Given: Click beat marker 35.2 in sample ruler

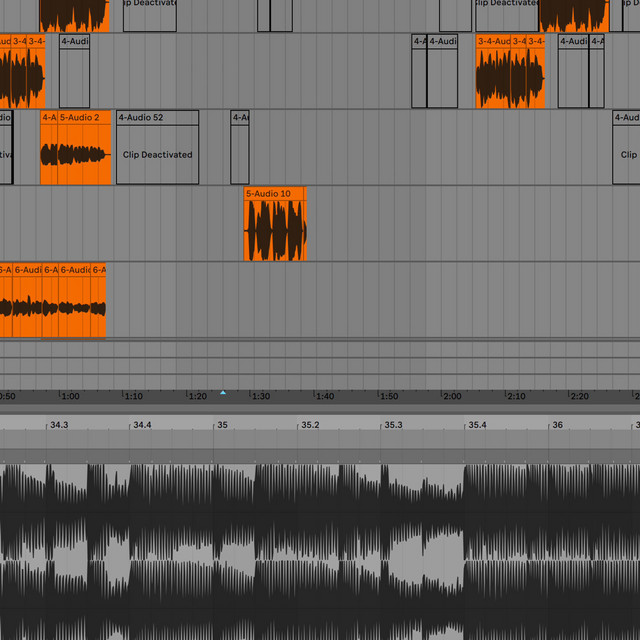Looking at the screenshot, I should (x=310, y=425).
